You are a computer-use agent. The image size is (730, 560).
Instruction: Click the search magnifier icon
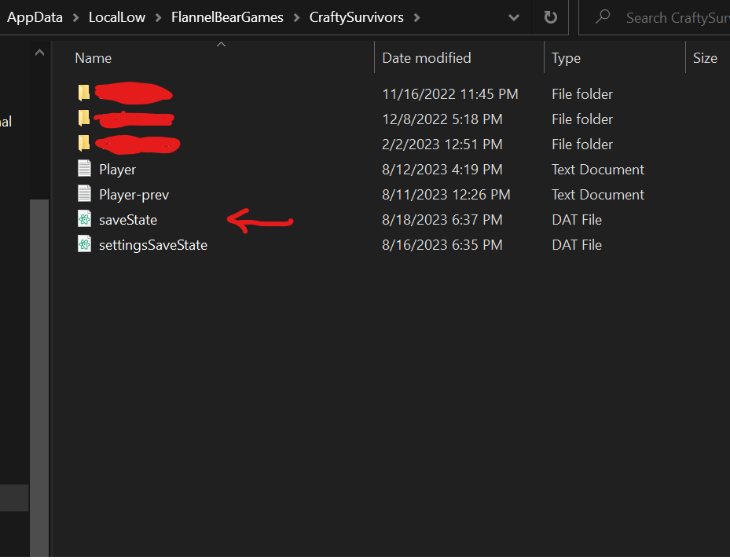[x=603, y=17]
